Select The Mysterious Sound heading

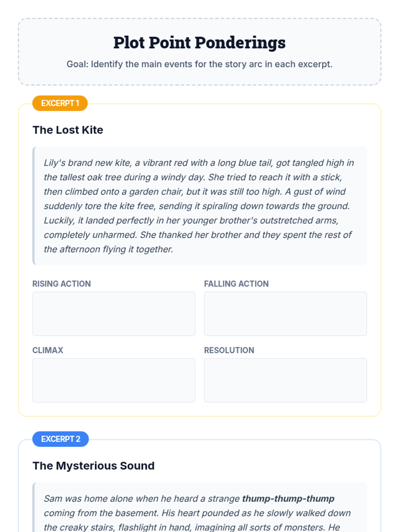click(93, 465)
